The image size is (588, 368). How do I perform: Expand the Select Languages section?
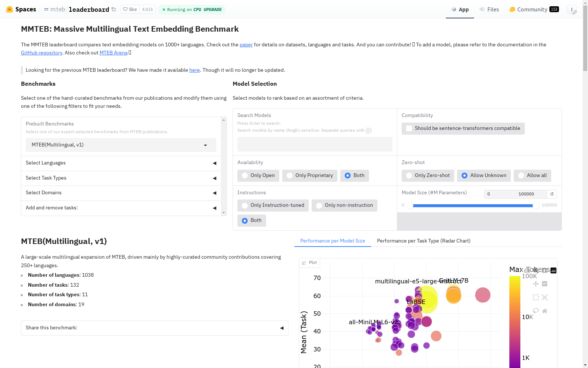point(121,163)
